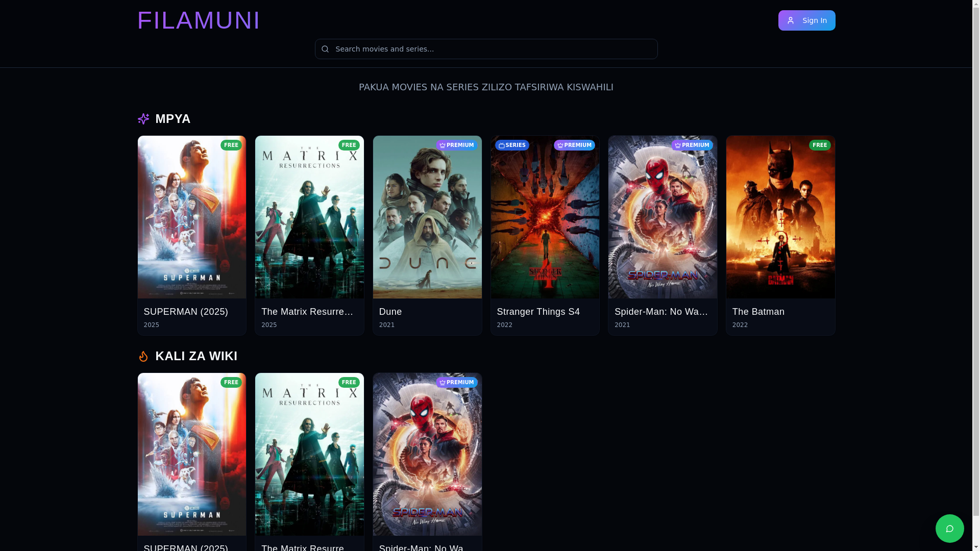Click the PREMIUM crown badge on Dune
This screenshot has height=551, width=980.
[x=457, y=145]
